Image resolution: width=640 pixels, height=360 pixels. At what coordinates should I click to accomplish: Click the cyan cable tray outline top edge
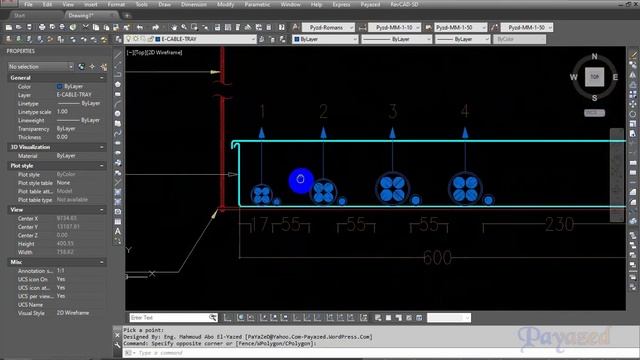point(429,141)
